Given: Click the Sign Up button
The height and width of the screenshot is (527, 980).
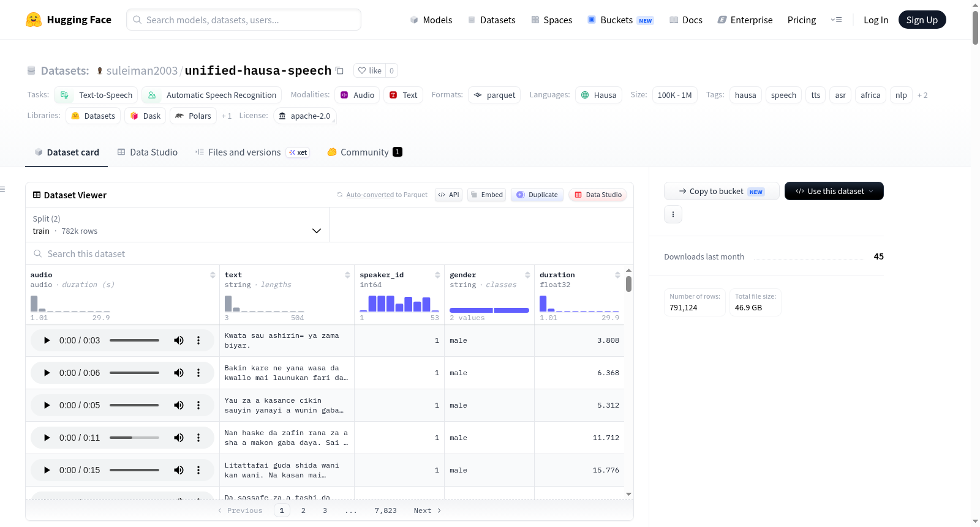Looking at the screenshot, I should [x=922, y=20].
